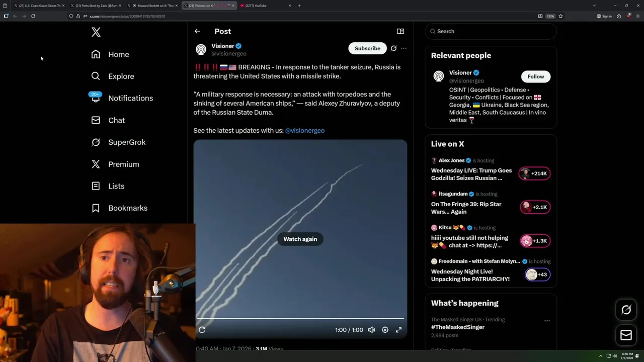644x362 pixels.
Task: Bookmark this page with star icon
Action: pos(560,16)
